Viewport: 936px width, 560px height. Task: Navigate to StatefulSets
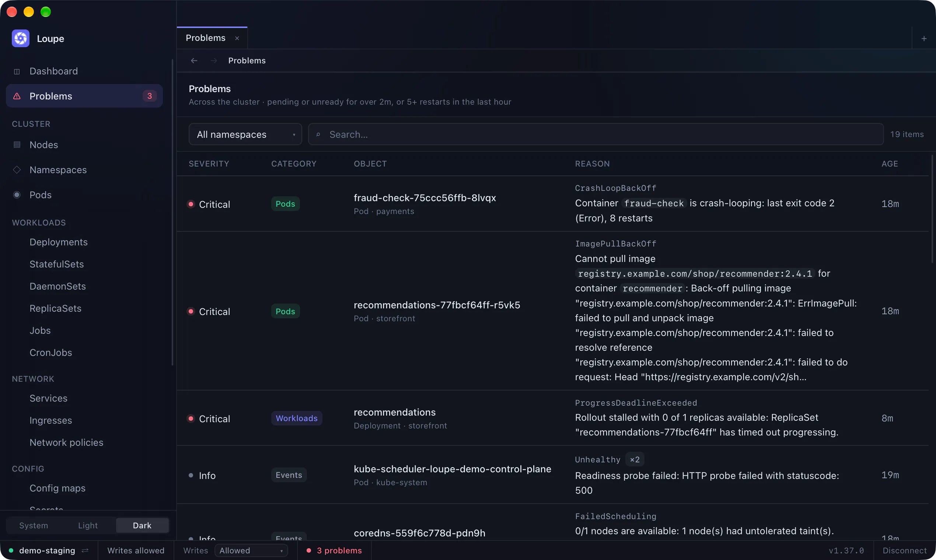[84, 264]
